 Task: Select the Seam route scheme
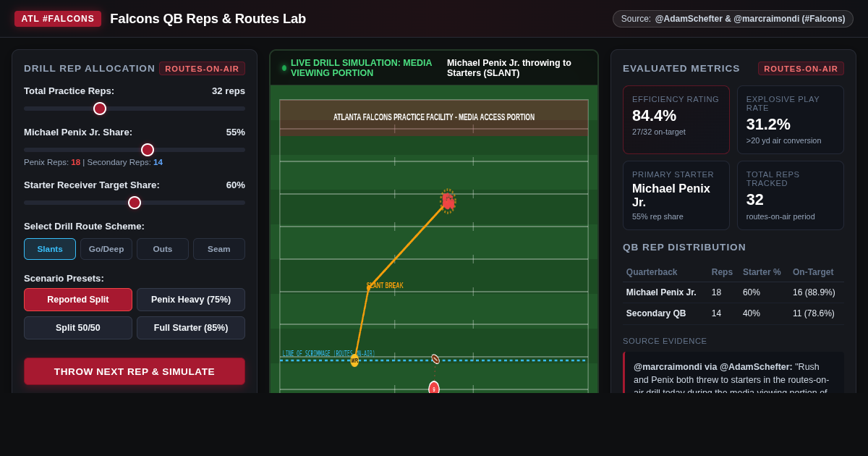click(x=219, y=249)
